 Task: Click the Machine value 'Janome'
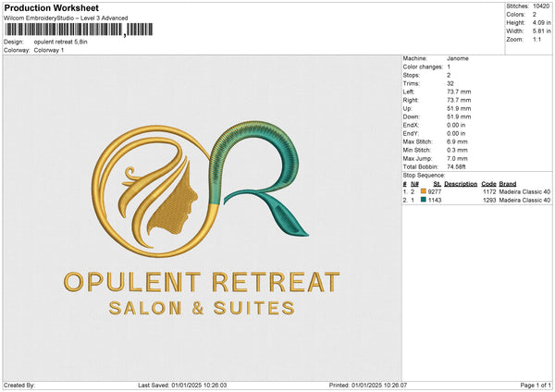[x=457, y=58]
